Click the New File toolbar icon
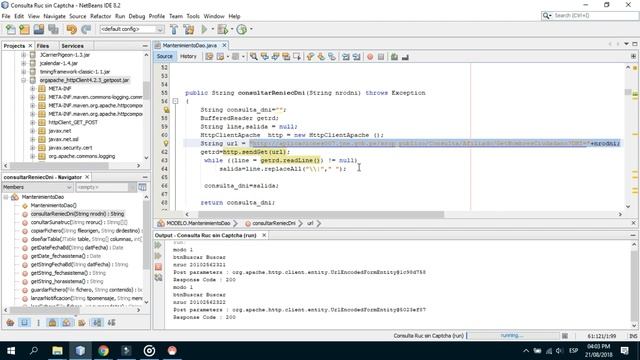Viewport: 640px width, 360px height. click(x=11, y=29)
